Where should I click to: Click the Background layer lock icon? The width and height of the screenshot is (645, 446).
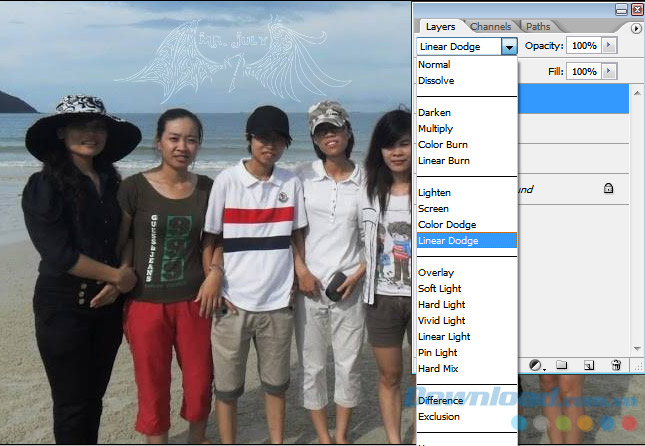pos(608,188)
